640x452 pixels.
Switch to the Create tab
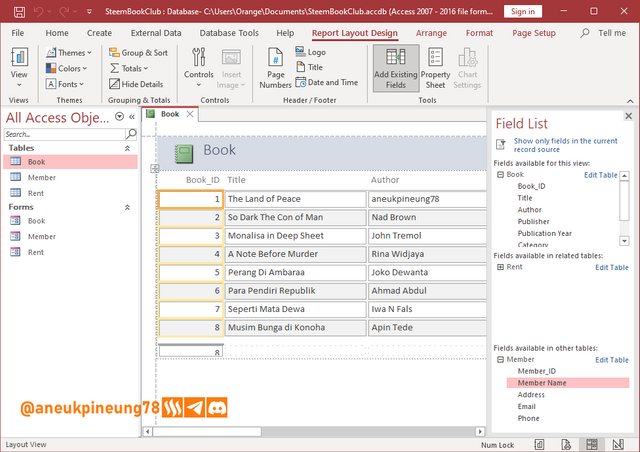point(99,33)
